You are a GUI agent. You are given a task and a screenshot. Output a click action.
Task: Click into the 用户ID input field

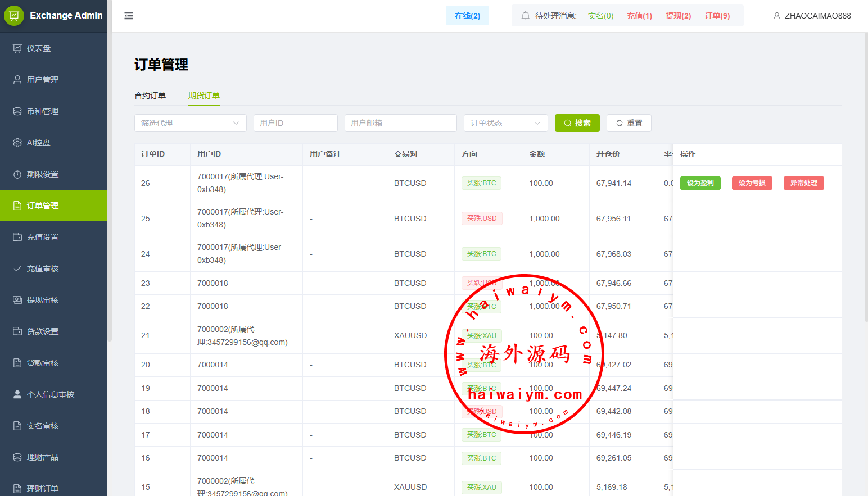(x=295, y=123)
